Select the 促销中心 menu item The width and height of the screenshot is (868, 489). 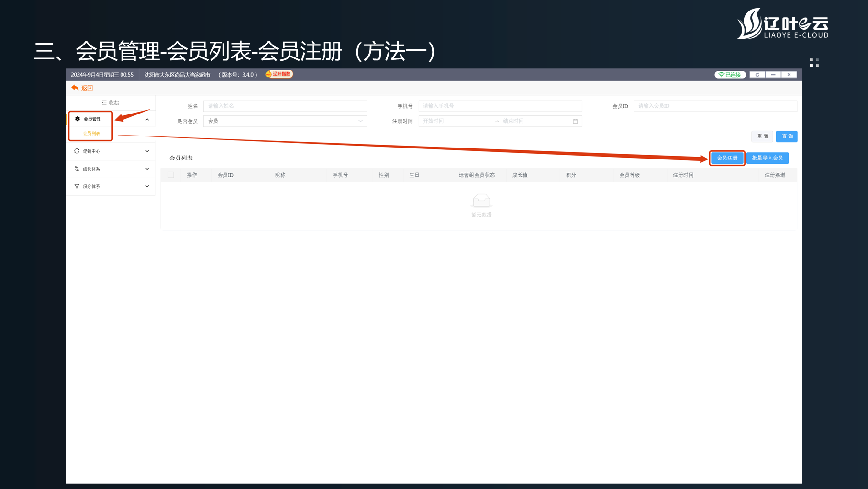pyautogui.click(x=91, y=151)
